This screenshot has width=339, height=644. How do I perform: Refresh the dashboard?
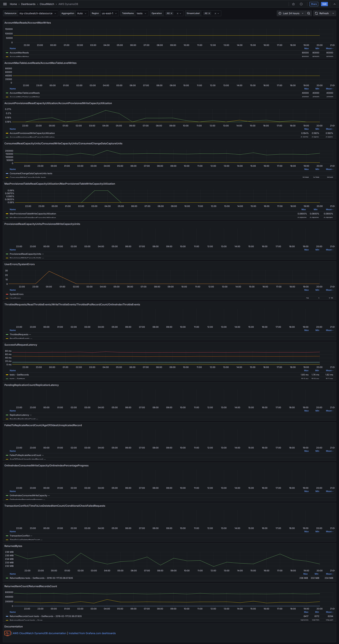click(322, 13)
